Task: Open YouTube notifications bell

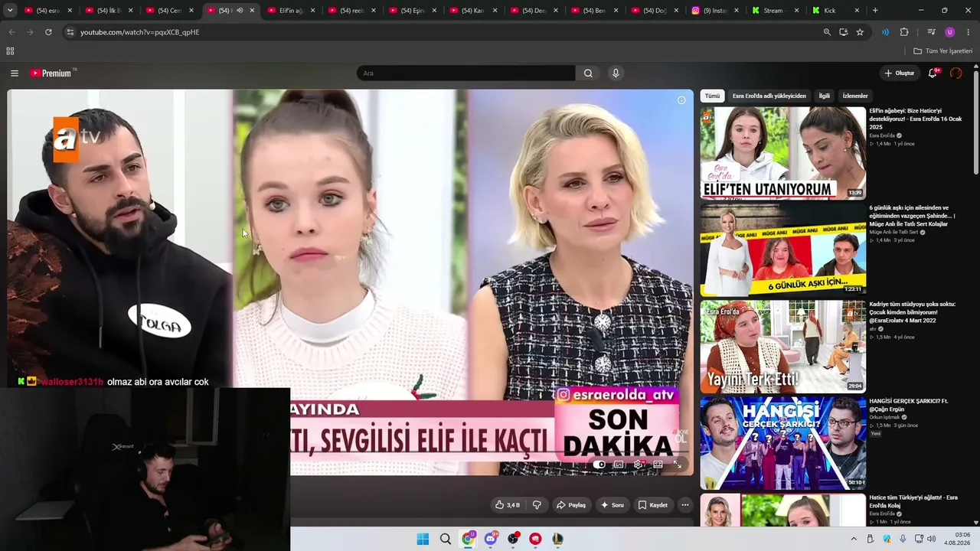Action: (x=933, y=73)
